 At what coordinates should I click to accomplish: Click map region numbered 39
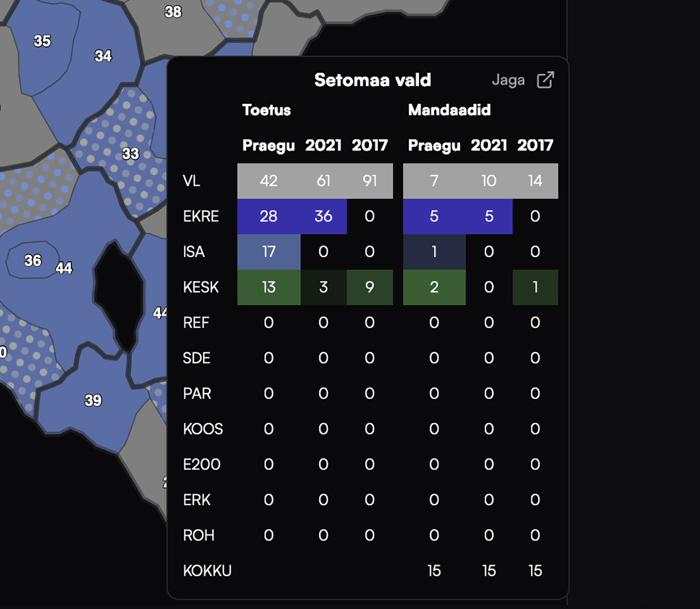tap(93, 401)
